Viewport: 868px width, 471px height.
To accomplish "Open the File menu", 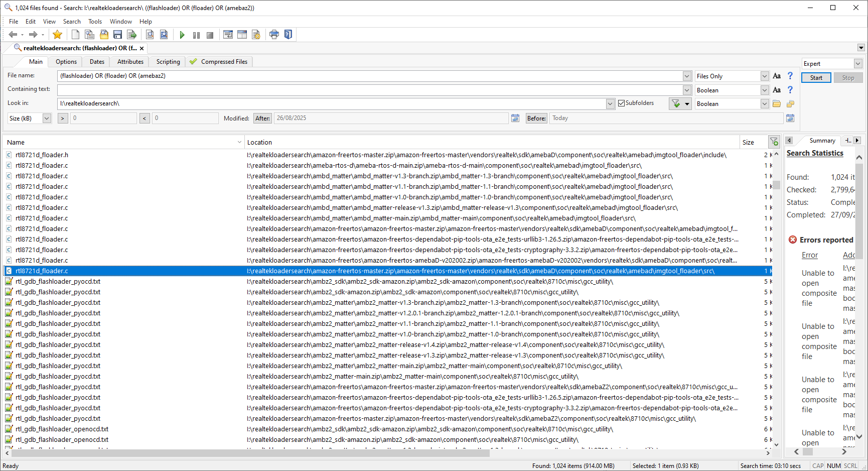I will [14, 22].
